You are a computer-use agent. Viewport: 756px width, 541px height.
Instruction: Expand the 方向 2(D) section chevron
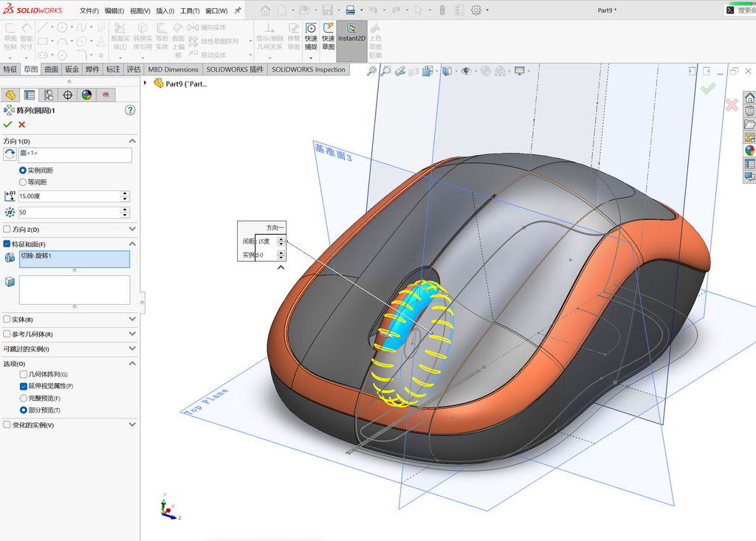click(x=132, y=229)
